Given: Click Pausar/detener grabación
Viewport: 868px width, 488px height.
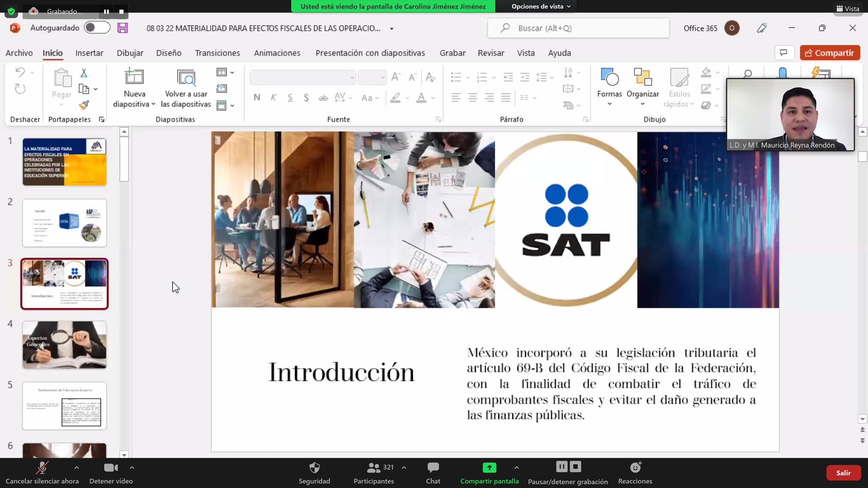Looking at the screenshot, I should click(568, 473).
